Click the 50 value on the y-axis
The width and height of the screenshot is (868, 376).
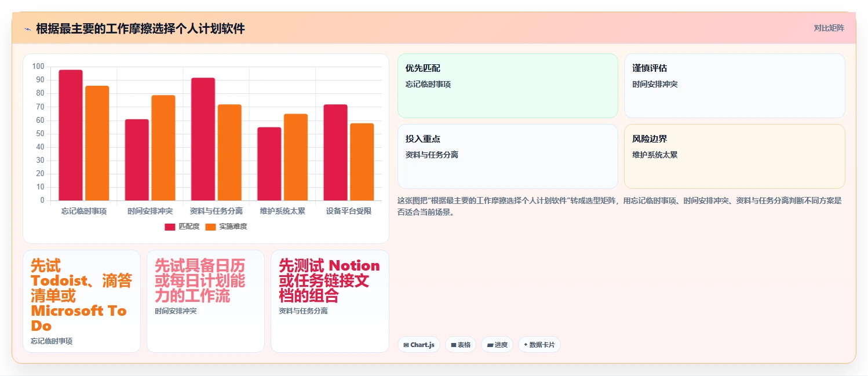40,133
